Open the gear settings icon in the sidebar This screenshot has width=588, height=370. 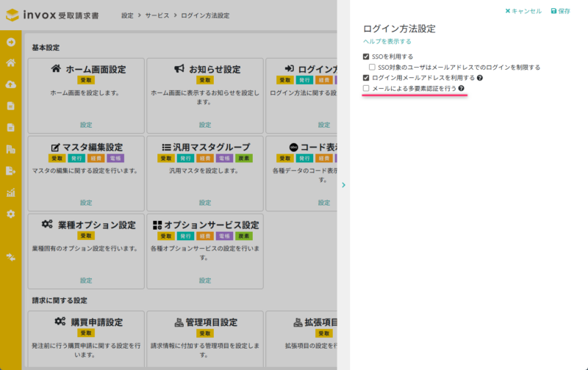[x=11, y=214]
